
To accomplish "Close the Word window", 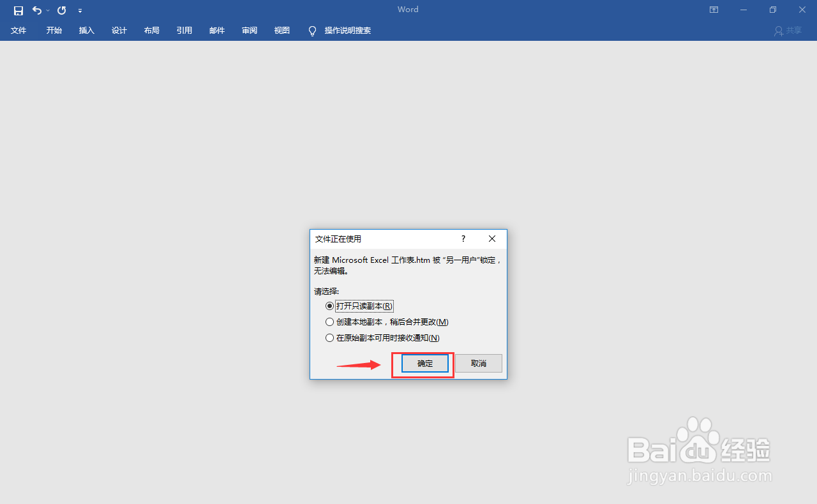I will click(x=802, y=10).
